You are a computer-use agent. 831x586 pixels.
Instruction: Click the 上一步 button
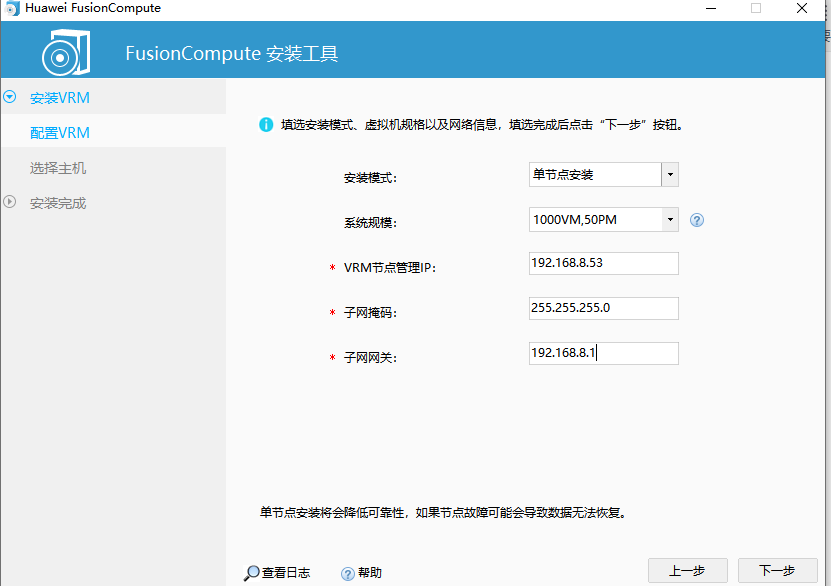click(688, 570)
